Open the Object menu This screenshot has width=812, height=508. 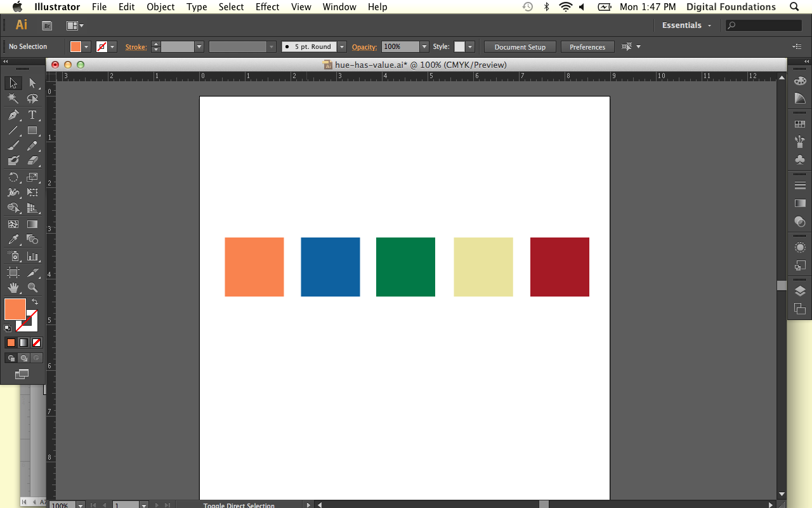coord(160,7)
